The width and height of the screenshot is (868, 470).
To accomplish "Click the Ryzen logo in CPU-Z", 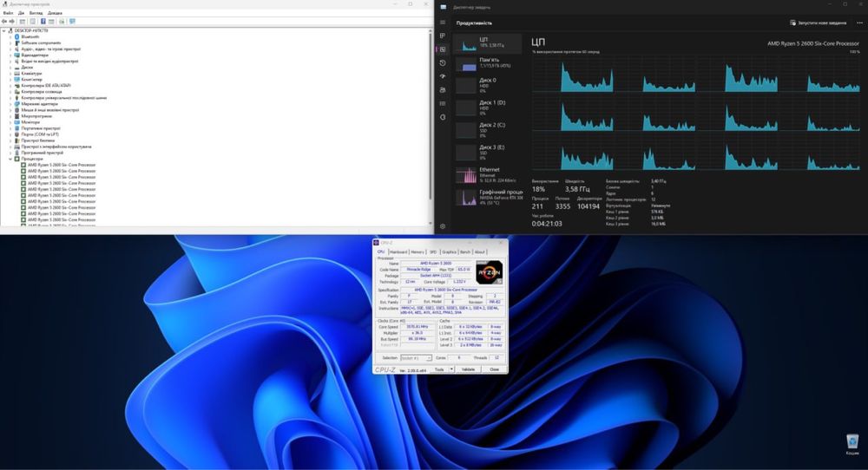I will (x=490, y=272).
